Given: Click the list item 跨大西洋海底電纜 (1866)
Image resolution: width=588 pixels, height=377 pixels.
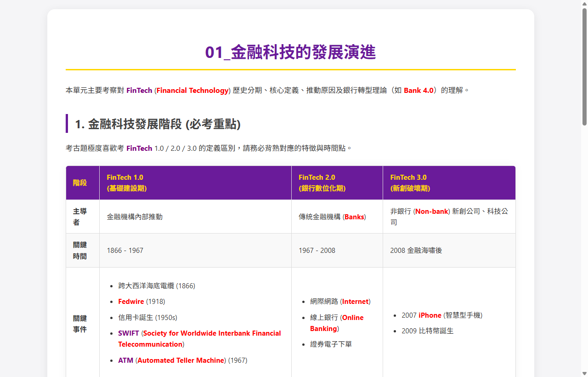Looking at the screenshot, I should [x=157, y=286].
